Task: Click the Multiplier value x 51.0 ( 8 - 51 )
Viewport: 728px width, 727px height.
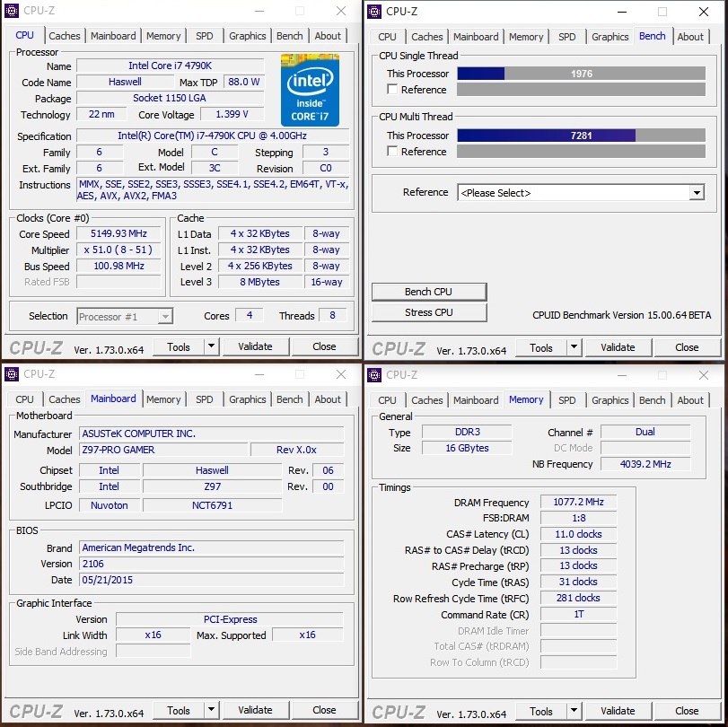Action: [x=118, y=250]
